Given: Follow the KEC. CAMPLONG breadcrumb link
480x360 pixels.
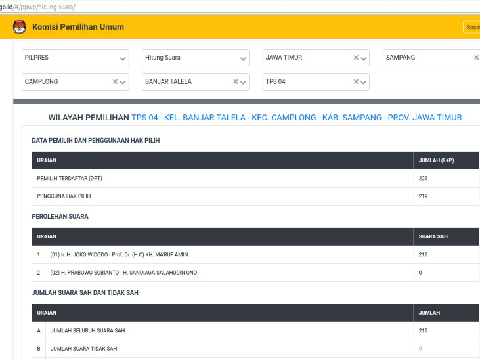Looking at the screenshot, I should click(x=283, y=117).
